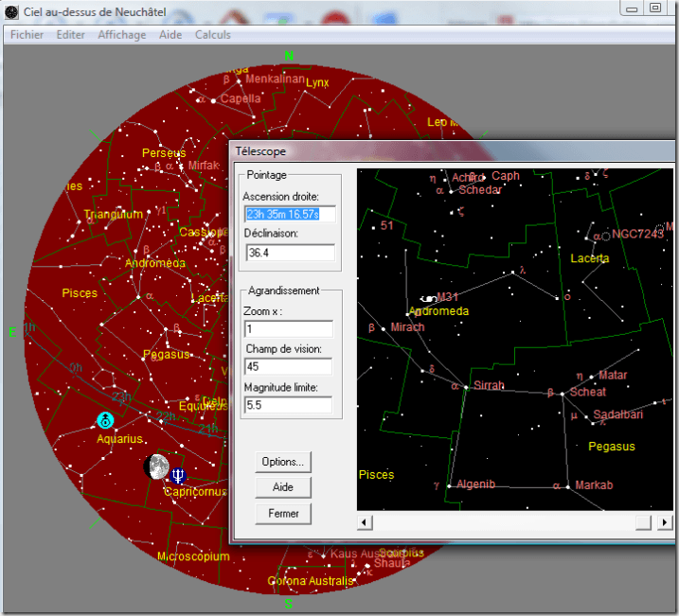The image size is (679, 616).
Task: Click the cyan Uranus symbol above Aquarius
Action: tap(106, 420)
